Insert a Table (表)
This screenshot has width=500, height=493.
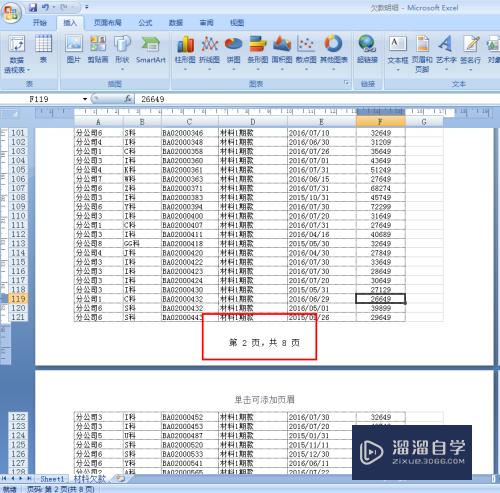tap(44, 49)
